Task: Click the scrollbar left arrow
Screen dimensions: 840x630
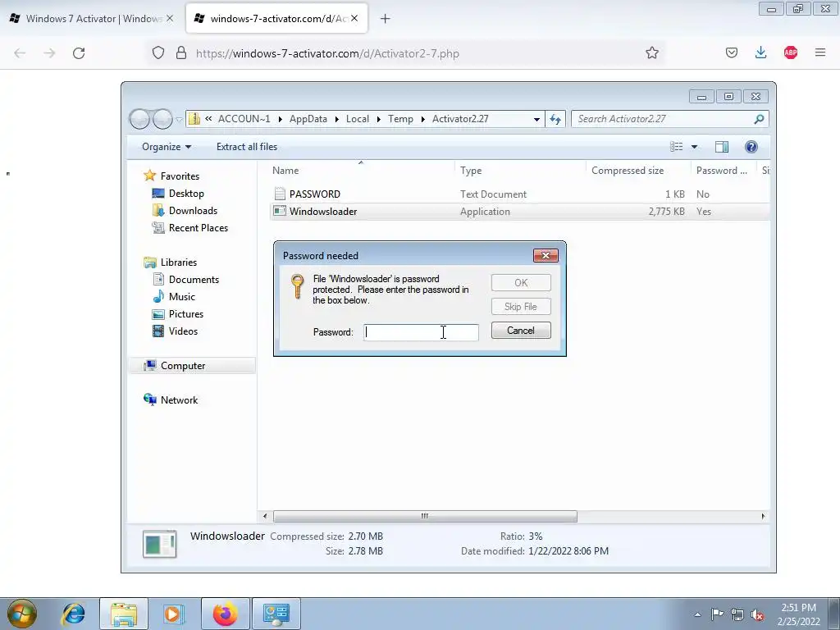Action: pyautogui.click(x=265, y=516)
